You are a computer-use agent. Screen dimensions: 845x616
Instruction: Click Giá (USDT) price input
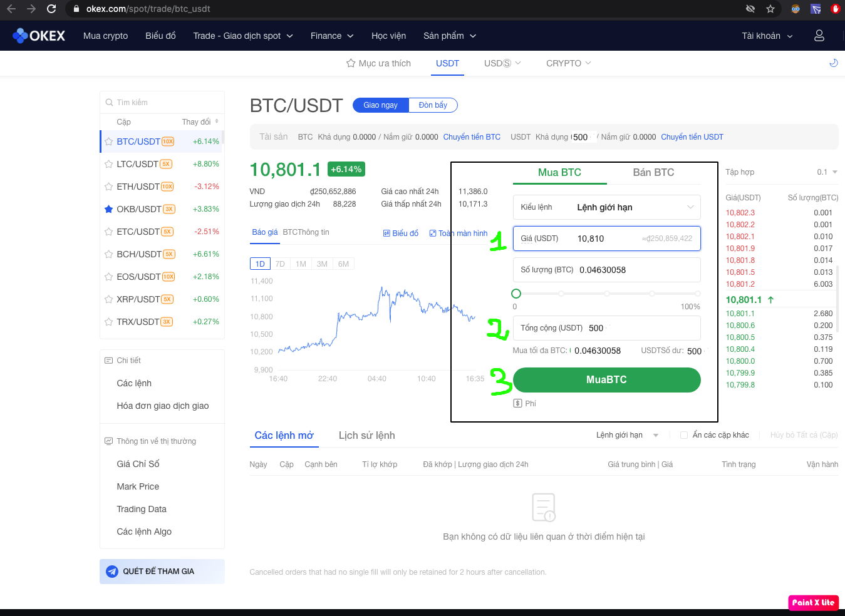606,239
